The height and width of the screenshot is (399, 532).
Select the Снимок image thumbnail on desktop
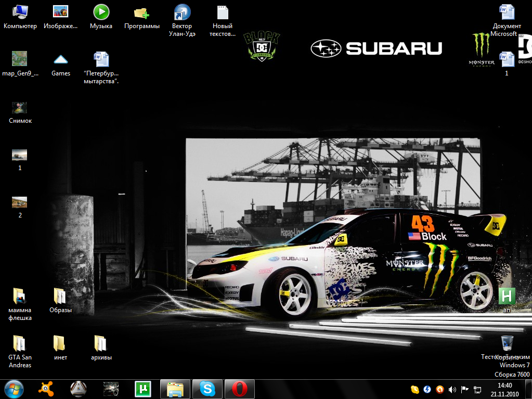click(x=20, y=108)
